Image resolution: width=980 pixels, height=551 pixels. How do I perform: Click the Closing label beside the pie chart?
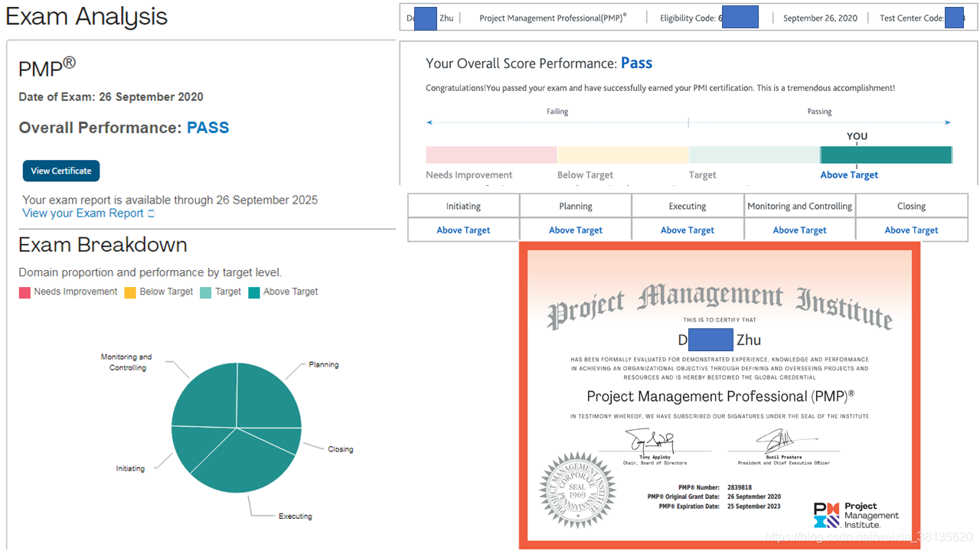(x=340, y=449)
